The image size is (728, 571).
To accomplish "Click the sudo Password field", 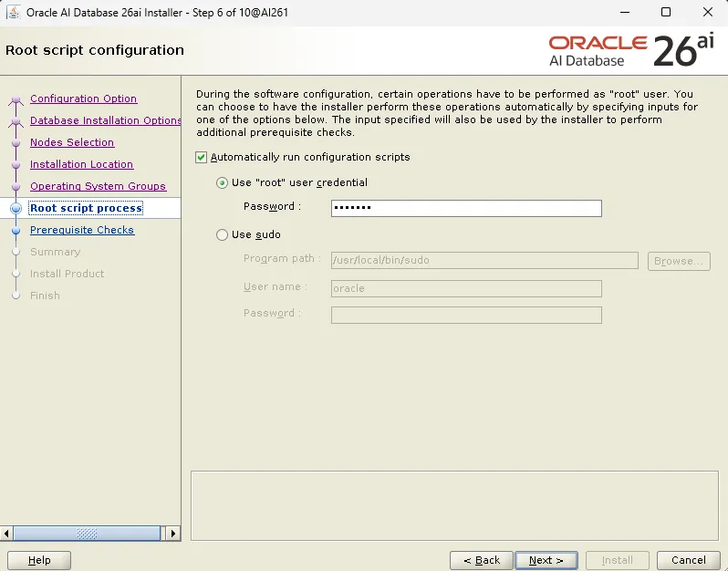I will [466, 315].
